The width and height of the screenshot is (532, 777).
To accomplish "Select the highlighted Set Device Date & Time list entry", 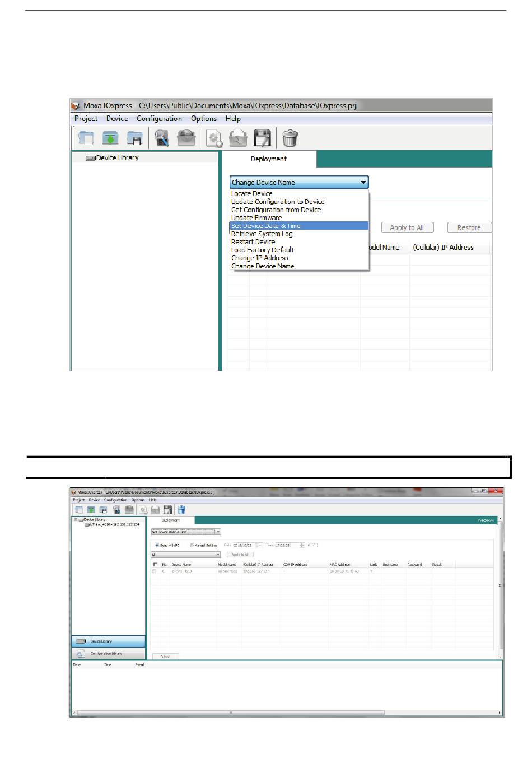I will (x=300, y=226).
